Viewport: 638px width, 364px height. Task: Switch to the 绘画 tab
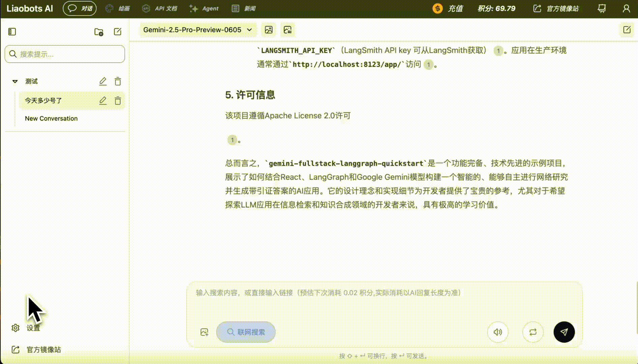coord(117,8)
